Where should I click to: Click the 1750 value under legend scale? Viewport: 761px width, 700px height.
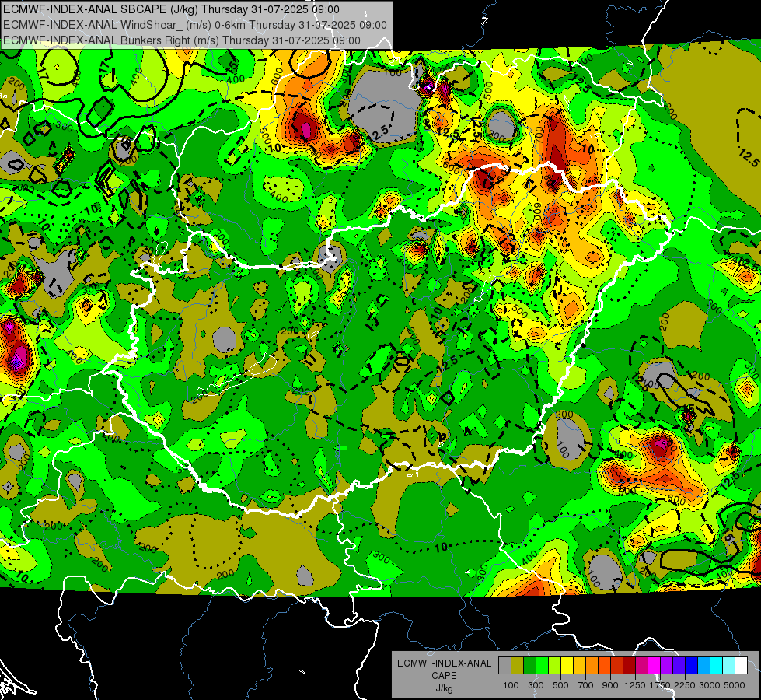coord(660,685)
